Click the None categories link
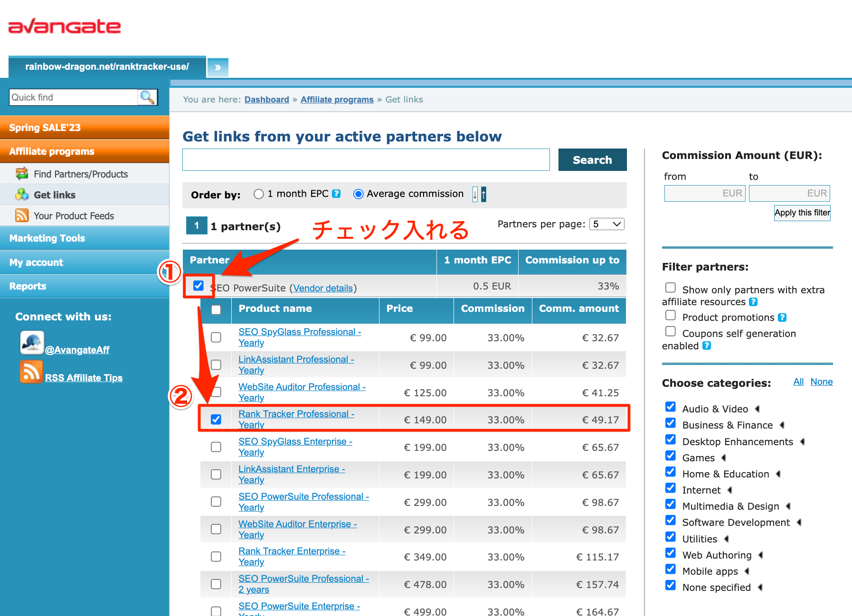This screenshot has height=616, width=852. [x=822, y=382]
